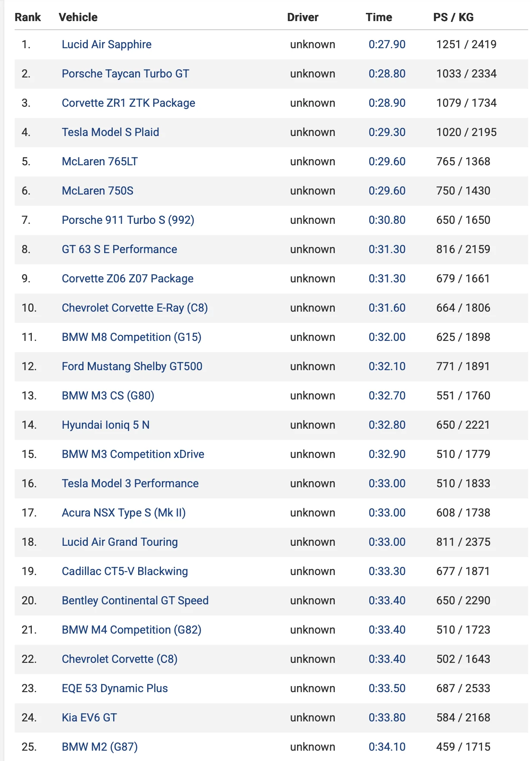The width and height of the screenshot is (532, 761).
Task: Click the 0:32.70 lap time
Action: click(387, 396)
